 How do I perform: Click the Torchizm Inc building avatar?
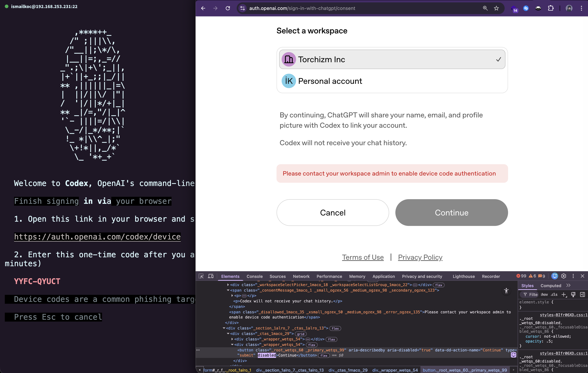289,59
